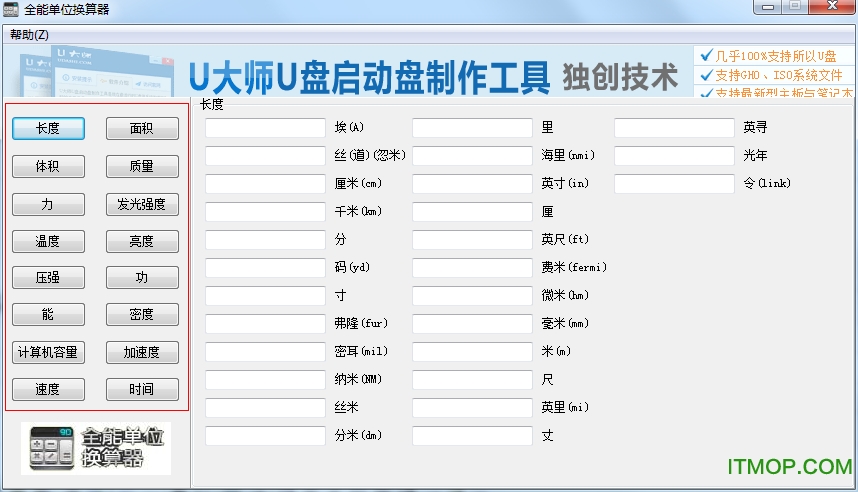Screen dimensions: 858x492
Task: Click the 码(yd) input field
Action: pos(265,268)
